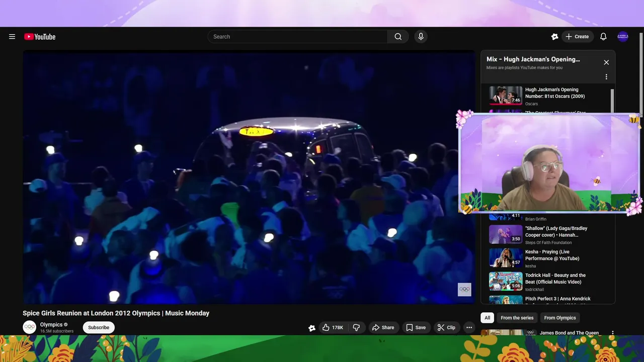Like the video with 178K likes
This screenshot has width=644, height=362.
pyautogui.click(x=332, y=327)
